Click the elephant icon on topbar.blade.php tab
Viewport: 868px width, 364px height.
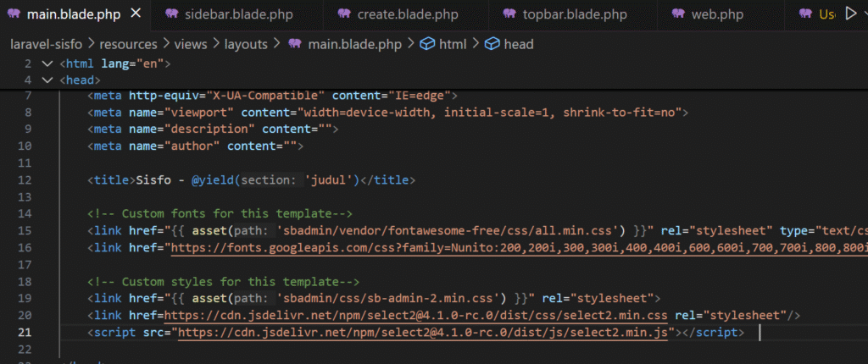coord(509,14)
